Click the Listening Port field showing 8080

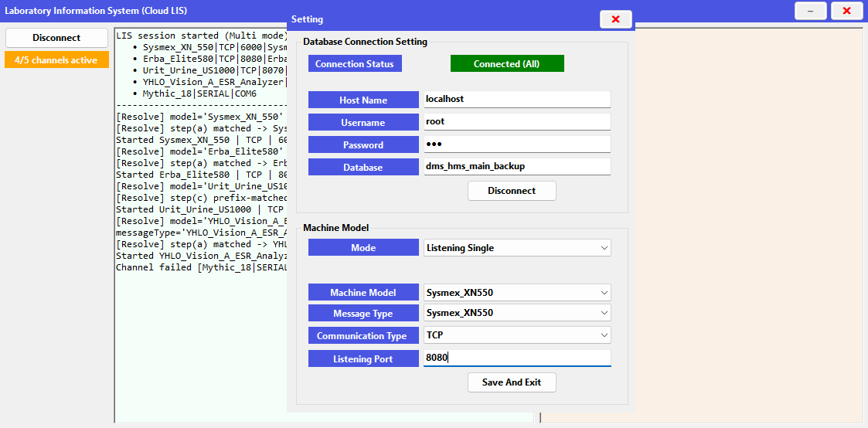click(x=517, y=358)
